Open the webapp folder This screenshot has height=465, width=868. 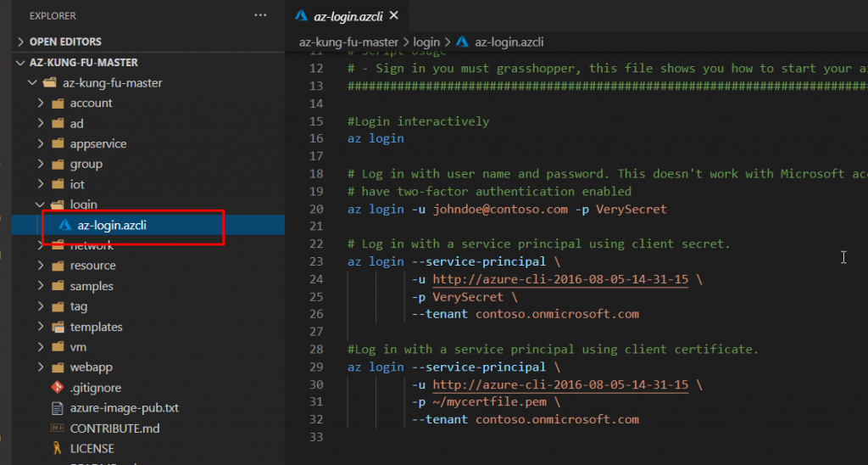pyautogui.click(x=91, y=367)
